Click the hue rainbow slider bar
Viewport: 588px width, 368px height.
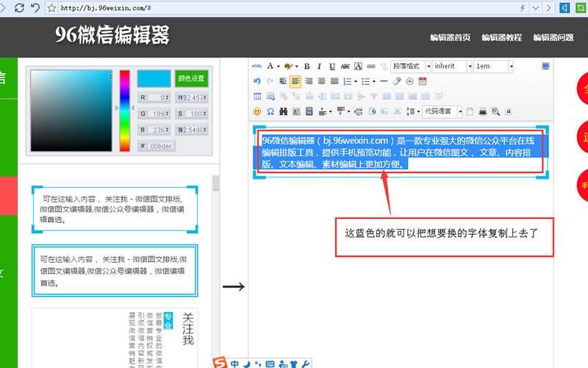point(125,111)
